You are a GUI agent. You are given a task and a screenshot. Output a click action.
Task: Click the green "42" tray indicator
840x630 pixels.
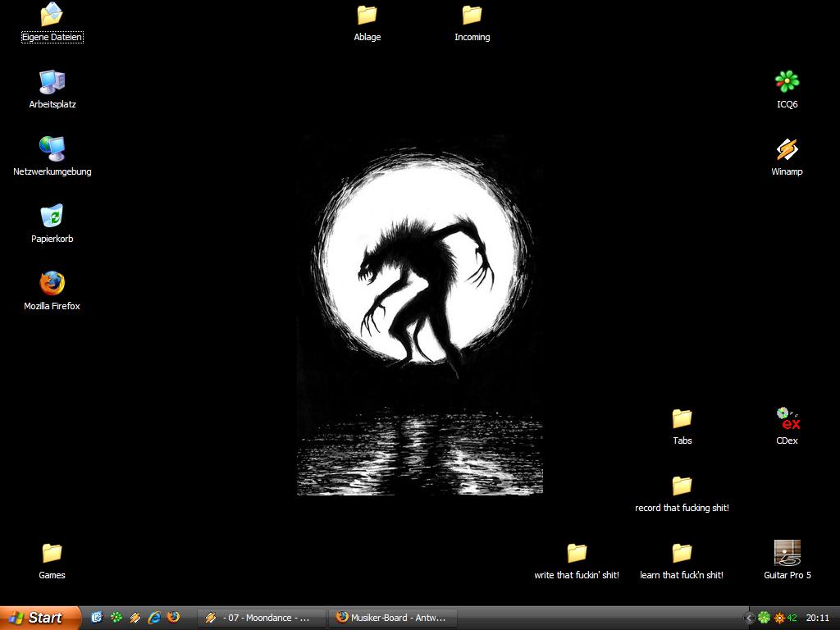pyautogui.click(x=792, y=619)
